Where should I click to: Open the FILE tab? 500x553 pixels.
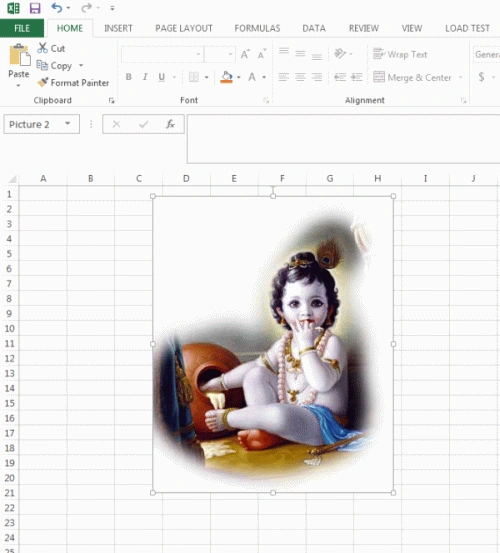tap(22, 28)
